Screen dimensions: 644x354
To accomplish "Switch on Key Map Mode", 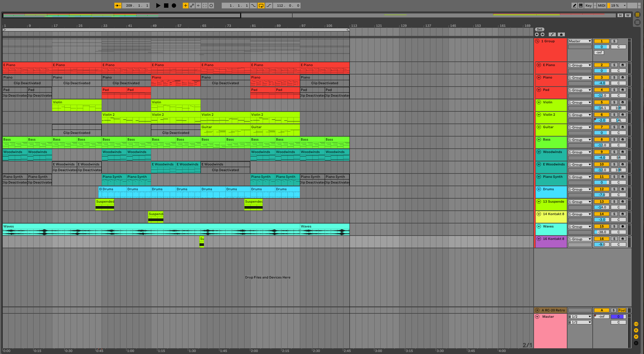I will point(589,6).
